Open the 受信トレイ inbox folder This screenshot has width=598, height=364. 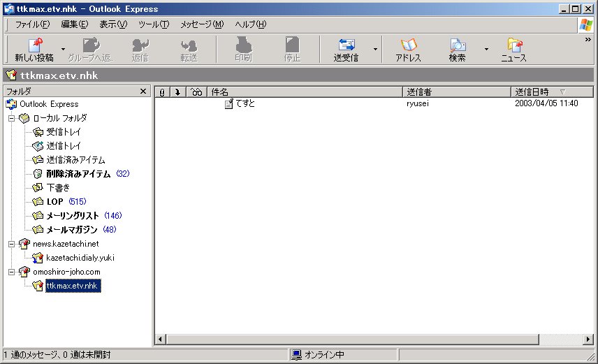click(64, 132)
